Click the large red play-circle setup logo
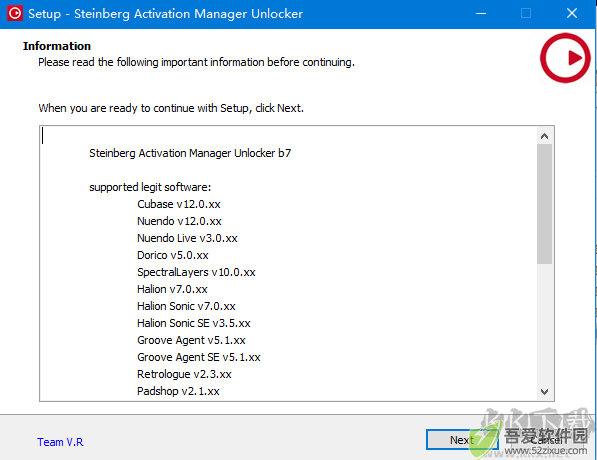The width and height of the screenshot is (597, 460). coord(565,58)
